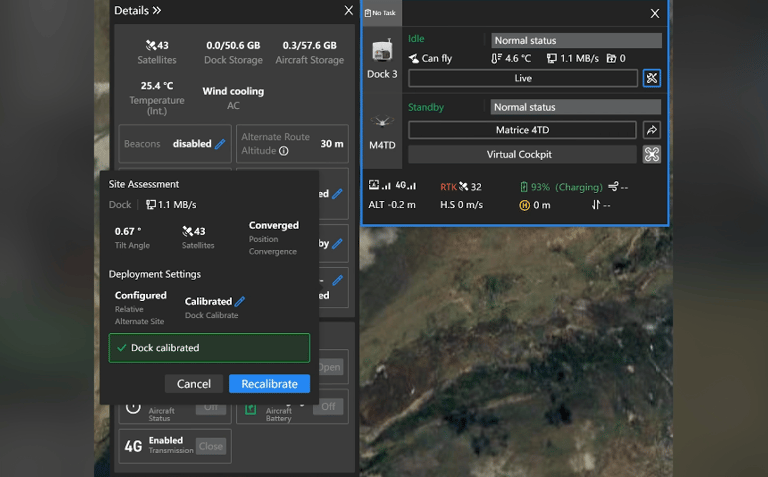This screenshot has height=477, width=768.
Task: Click the Site Assessment 1.1 MB/s speed
Action: [171, 204]
